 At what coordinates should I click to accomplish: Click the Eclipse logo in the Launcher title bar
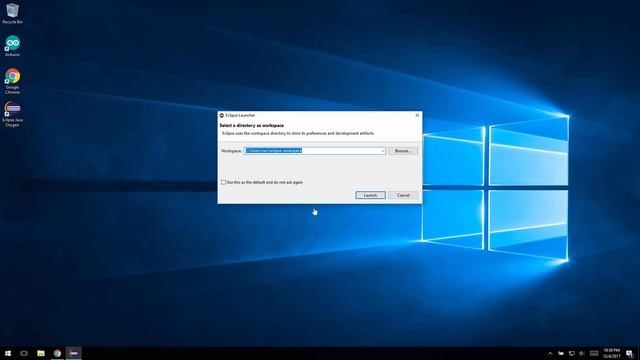click(x=222, y=116)
